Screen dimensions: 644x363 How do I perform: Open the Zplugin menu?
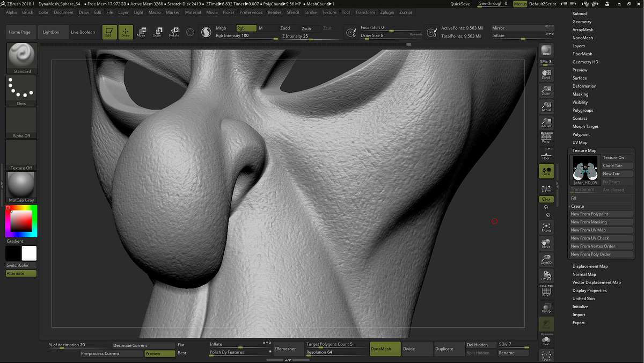click(387, 12)
